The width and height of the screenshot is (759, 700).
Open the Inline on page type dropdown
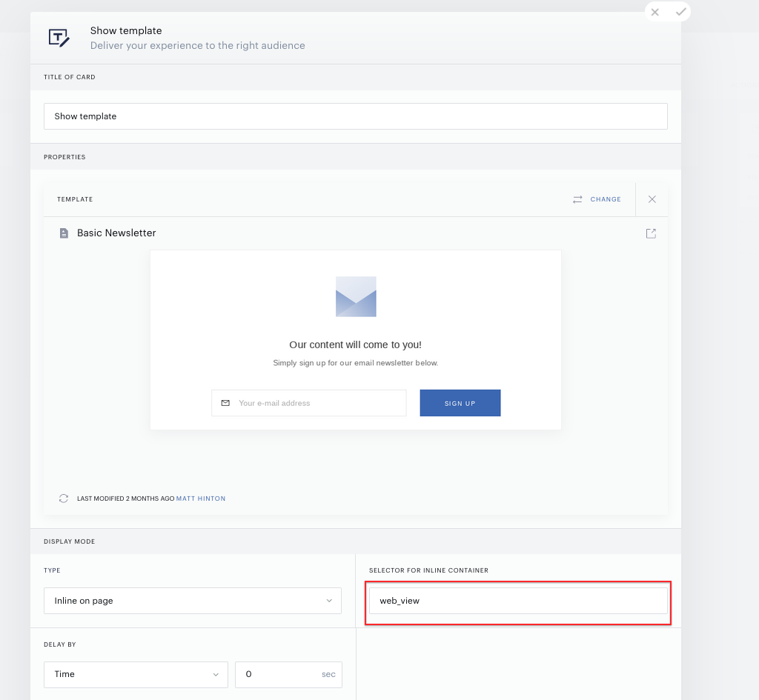193,601
